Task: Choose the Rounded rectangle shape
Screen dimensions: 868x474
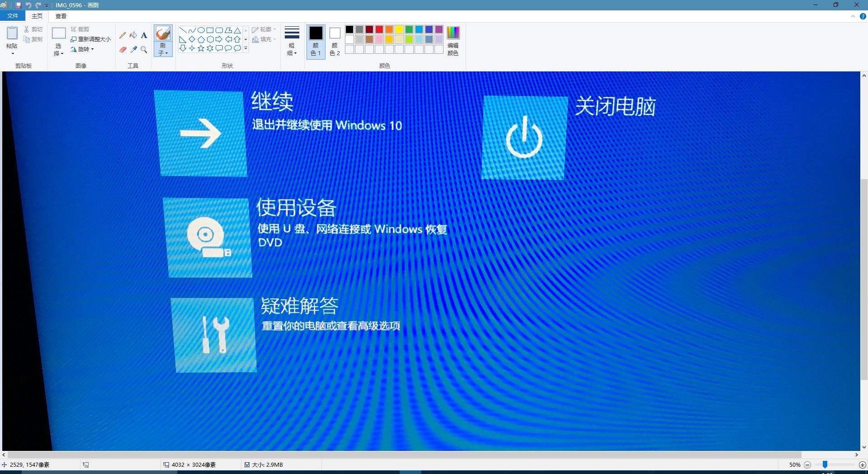Action: pos(219,30)
